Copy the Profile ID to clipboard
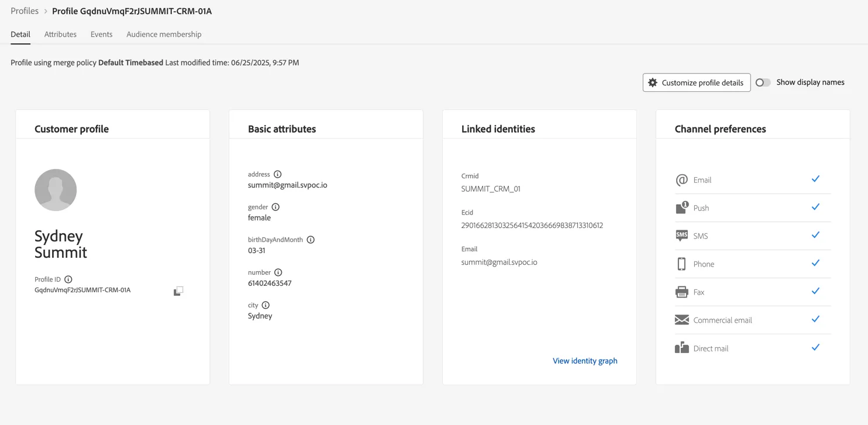This screenshot has height=425, width=868. [178, 291]
